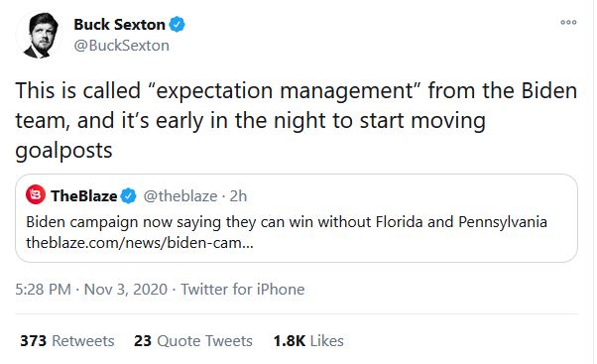The width and height of the screenshot is (597, 364).
Task: Click TheBlaze red logo avatar
Action: (x=36, y=195)
